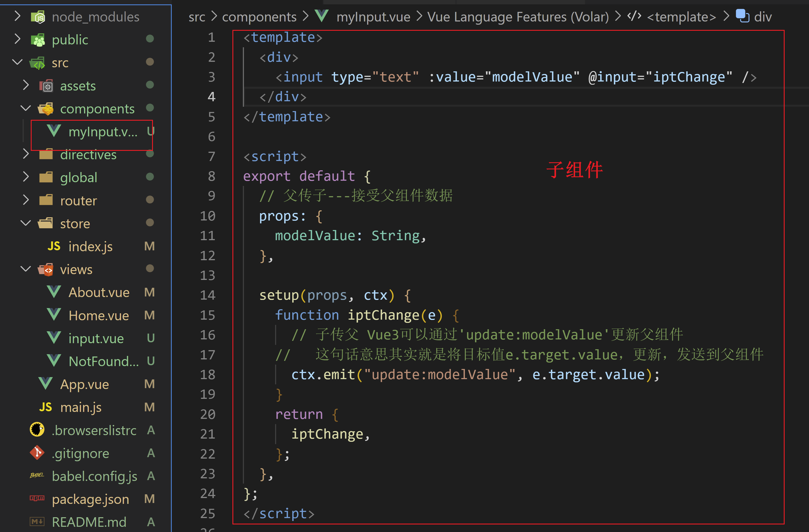This screenshot has height=532, width=809.
Task: Open App.vue from the explorer
Action: pos(85,384)
